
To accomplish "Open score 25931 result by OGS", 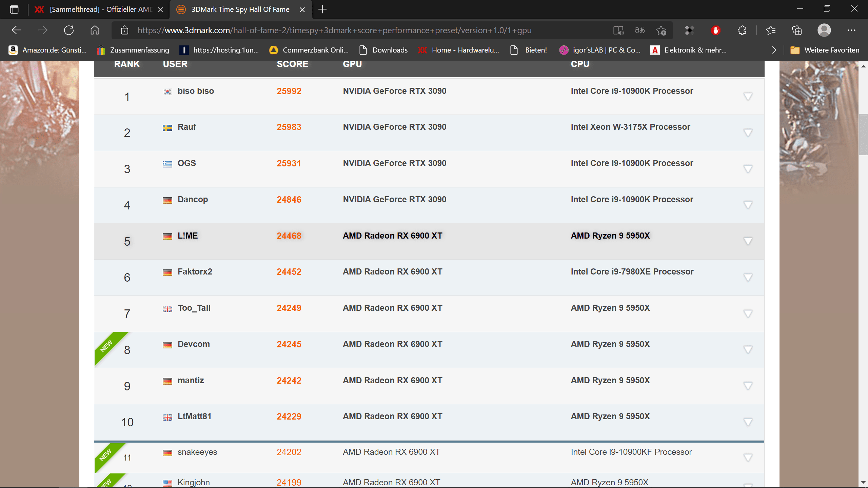I will point(289,163).
